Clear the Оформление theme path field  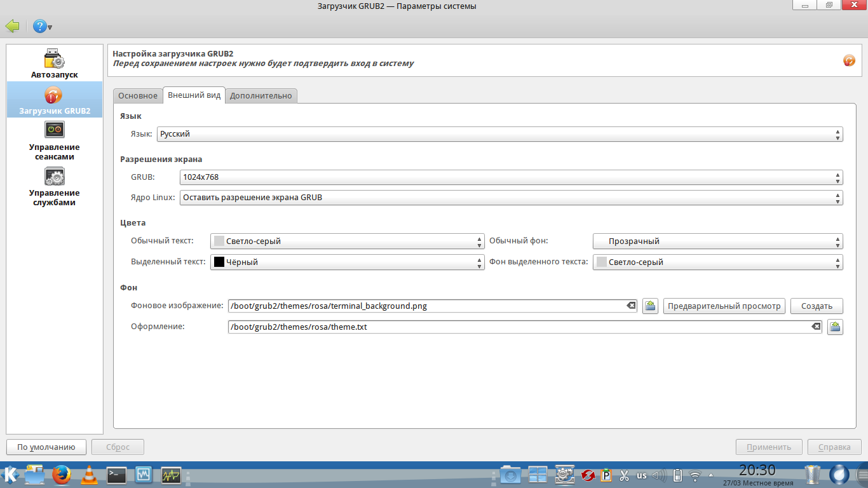coord(816,327)
